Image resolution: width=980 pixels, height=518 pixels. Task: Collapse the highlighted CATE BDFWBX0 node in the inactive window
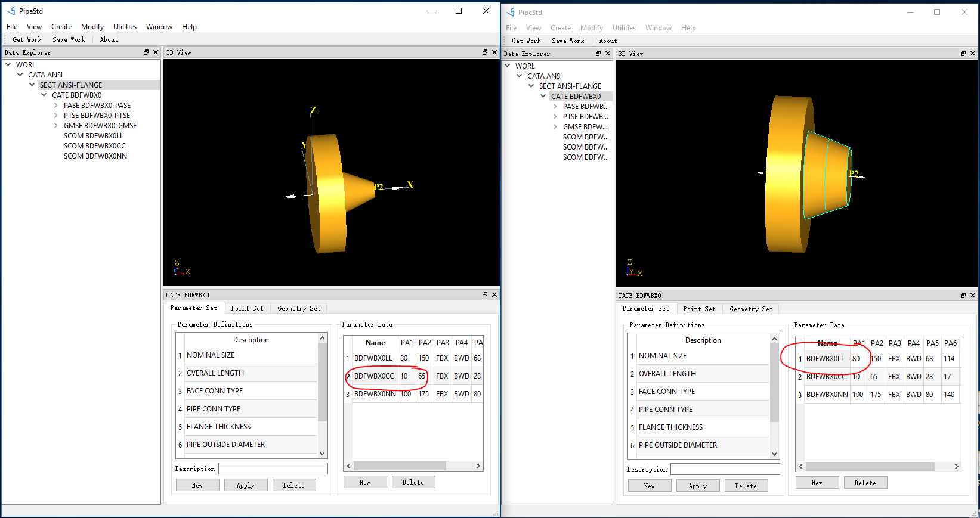[x=543, y=96]
